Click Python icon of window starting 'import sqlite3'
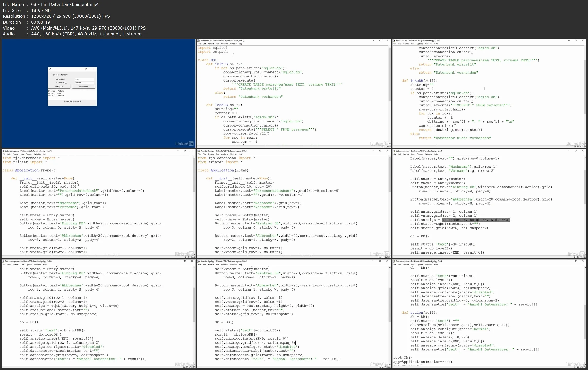This screenshot has height=370, width=588. pyautogui.click(x=199, y=41)
